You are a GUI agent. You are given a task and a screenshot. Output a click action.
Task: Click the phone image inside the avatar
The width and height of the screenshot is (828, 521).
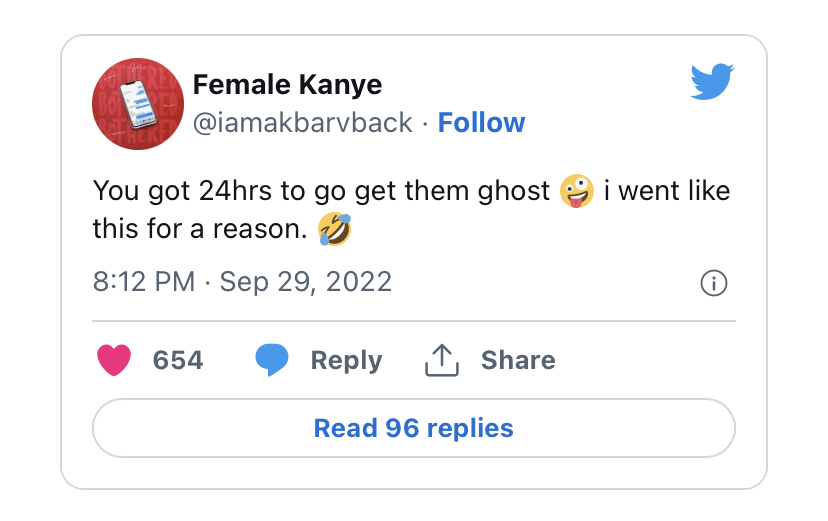click(138, 104)
